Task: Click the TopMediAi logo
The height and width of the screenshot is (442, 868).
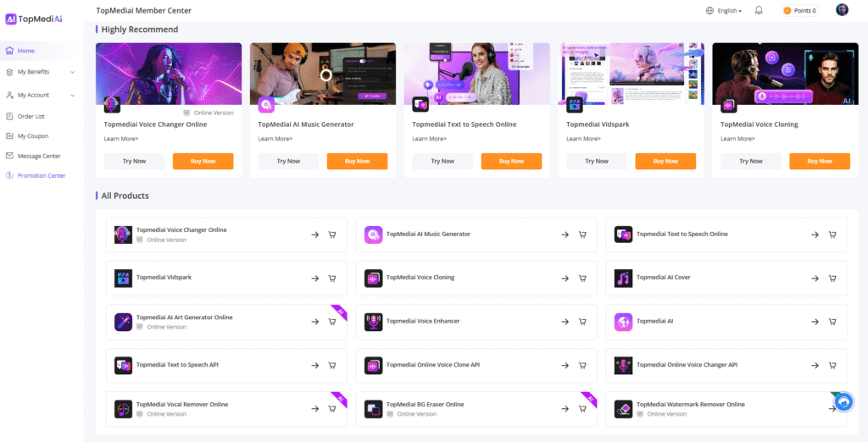Action: coord(34,18)
